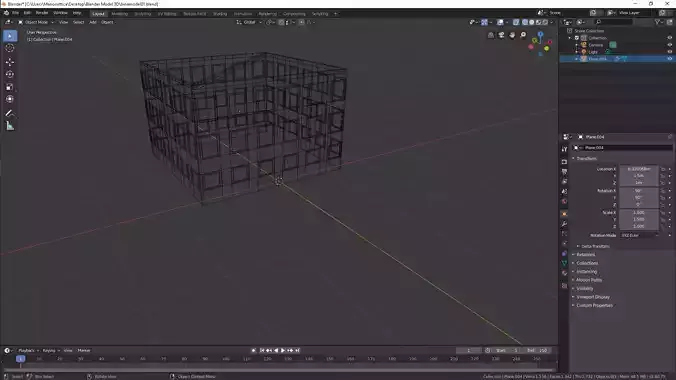Hide the Camera object in outliner
This screenshot has width=676, height=380.
(x=670, y=45)
